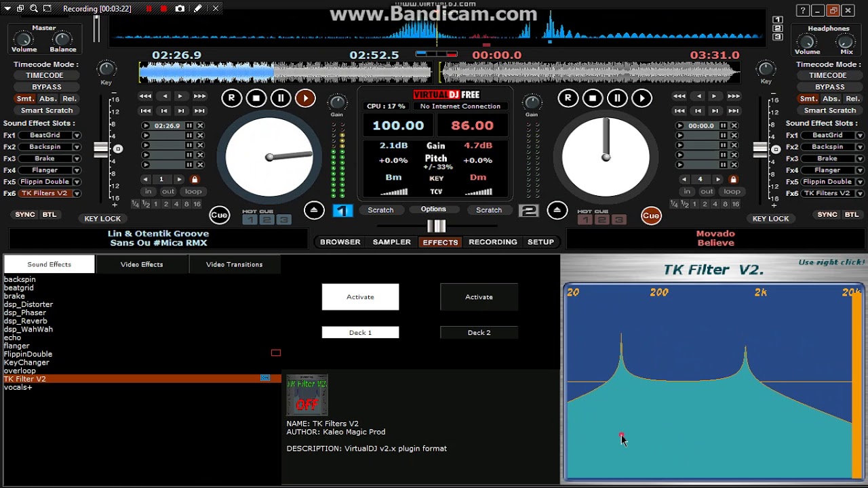The height and width of the screenshot is (488, 868).
Task: Click Activate above Deck 2
Action: pos(479,297)
